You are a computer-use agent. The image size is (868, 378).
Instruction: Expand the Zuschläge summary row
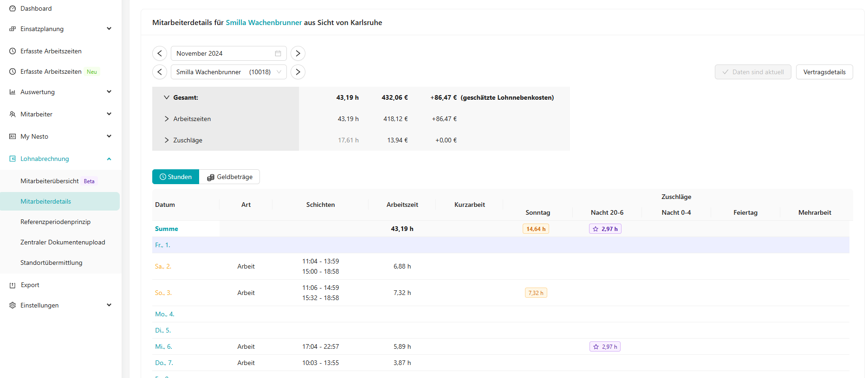(167, 140)
